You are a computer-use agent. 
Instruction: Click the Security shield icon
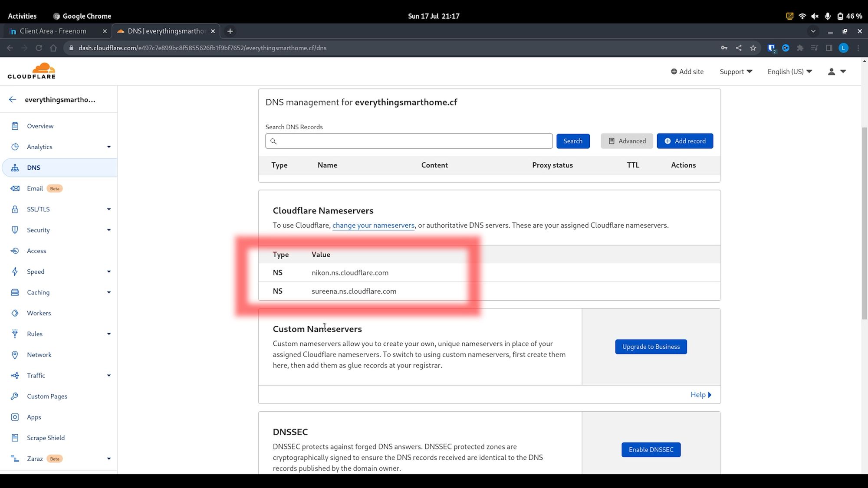pyautogui.click(x=15, y=230)
